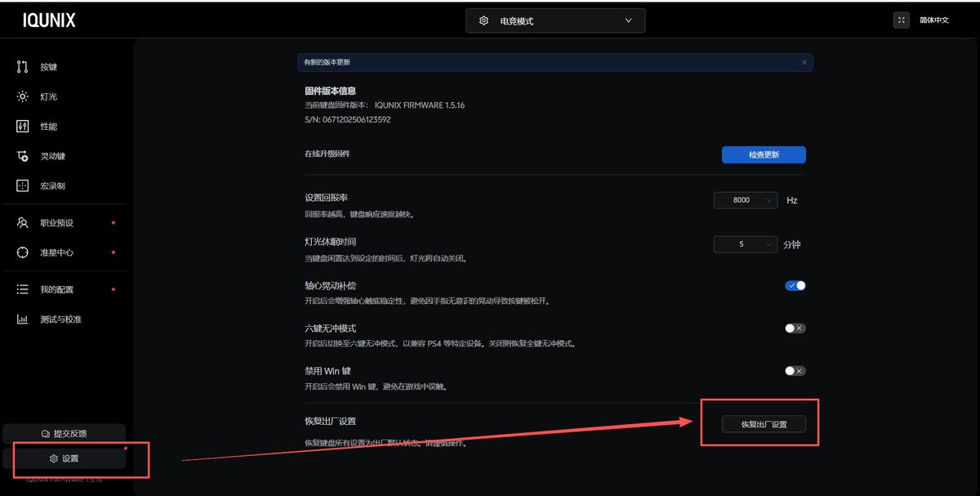Click the 恢复出厂设置 section heading
This screenshot has height=496, width=980.
[x=330, y=422]
